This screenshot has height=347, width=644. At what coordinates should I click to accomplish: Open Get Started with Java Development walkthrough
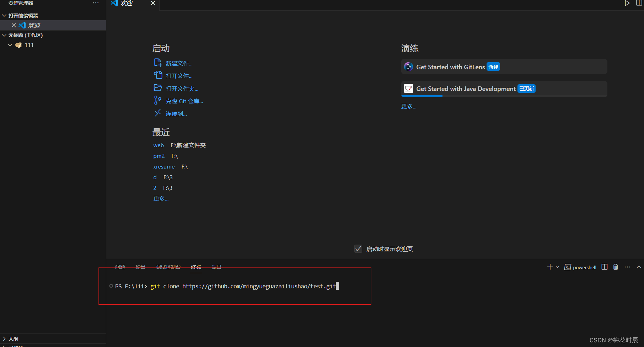pos(504,89)
